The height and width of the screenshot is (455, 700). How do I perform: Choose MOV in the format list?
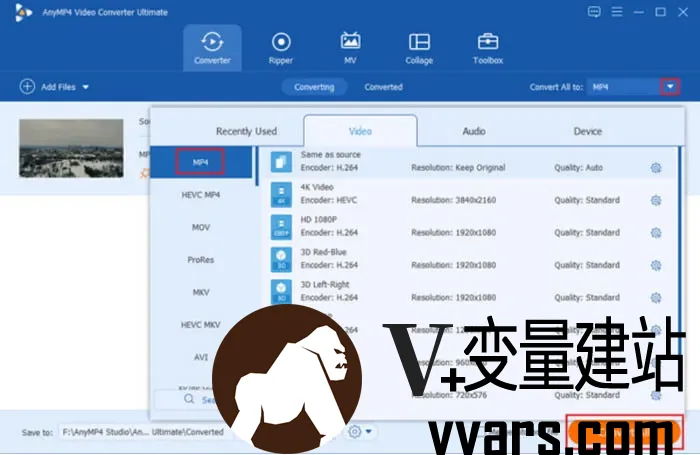201,227
